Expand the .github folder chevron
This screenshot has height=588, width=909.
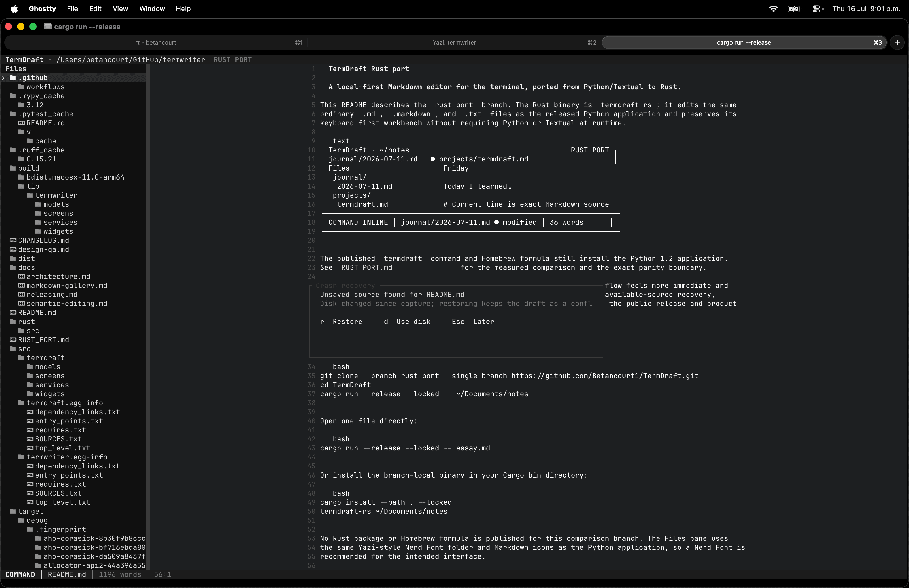pos(3,78)
